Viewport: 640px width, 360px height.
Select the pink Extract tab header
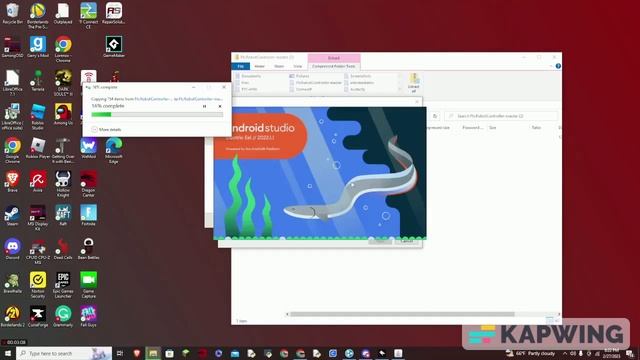point(334,58)
